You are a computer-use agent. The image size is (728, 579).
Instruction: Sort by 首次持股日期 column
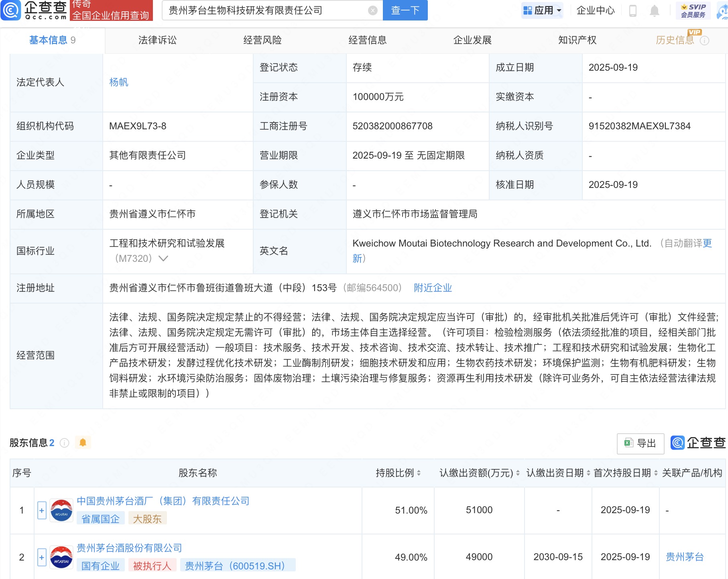(x=656, y=473)
